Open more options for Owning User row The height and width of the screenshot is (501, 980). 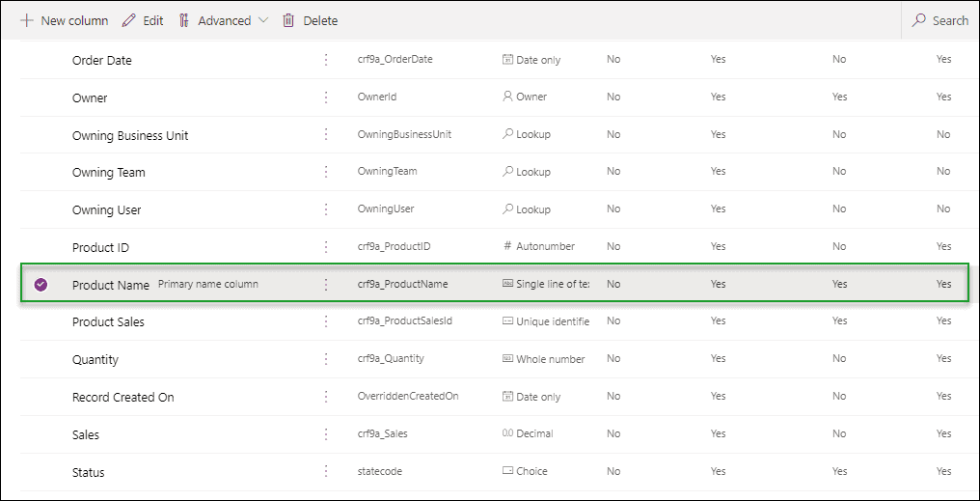pos(326,209)
